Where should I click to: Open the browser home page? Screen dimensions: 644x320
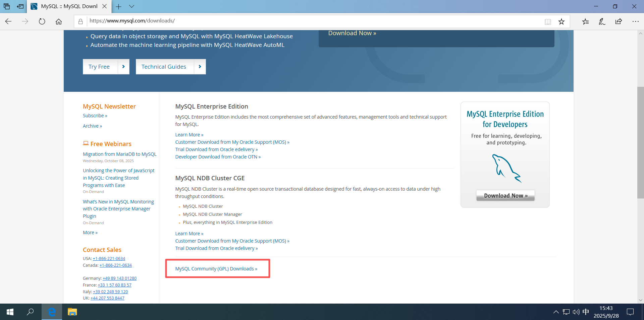click(x=59, y=21)
